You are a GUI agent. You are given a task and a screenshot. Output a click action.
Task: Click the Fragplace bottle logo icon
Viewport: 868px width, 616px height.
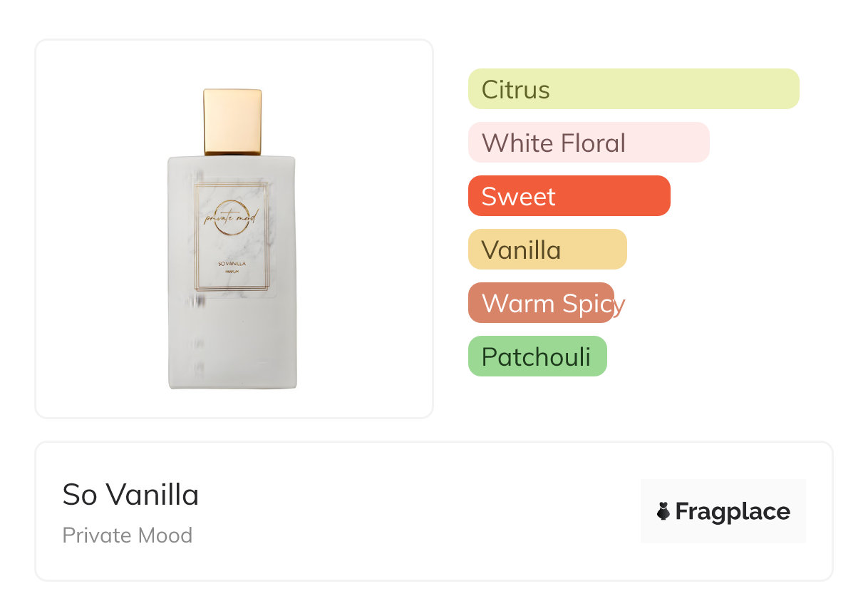coord(663,511)
